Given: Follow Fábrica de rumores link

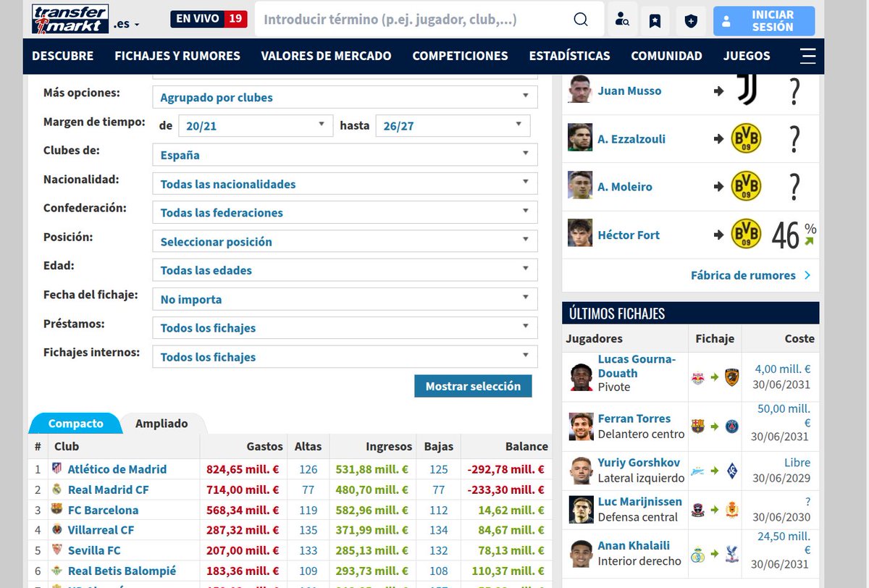Looking at the screenshot, I should point(750,275).
